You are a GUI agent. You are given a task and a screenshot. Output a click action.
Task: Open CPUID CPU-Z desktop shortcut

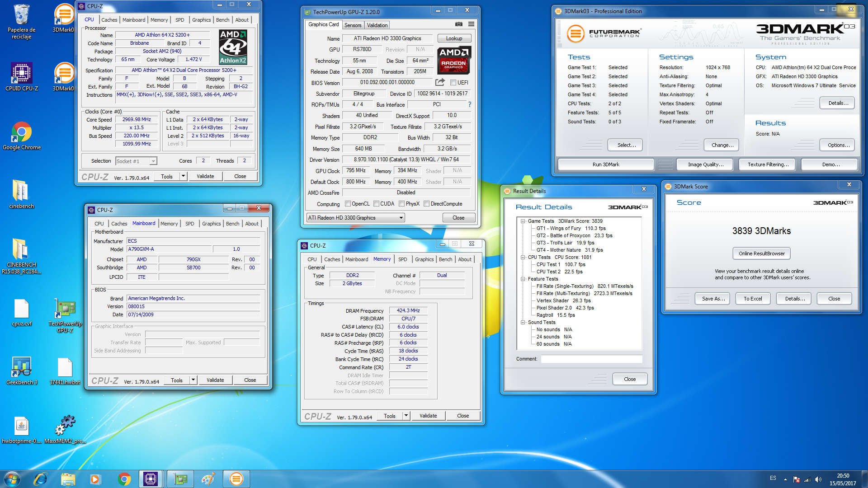[x=21, y=77]
